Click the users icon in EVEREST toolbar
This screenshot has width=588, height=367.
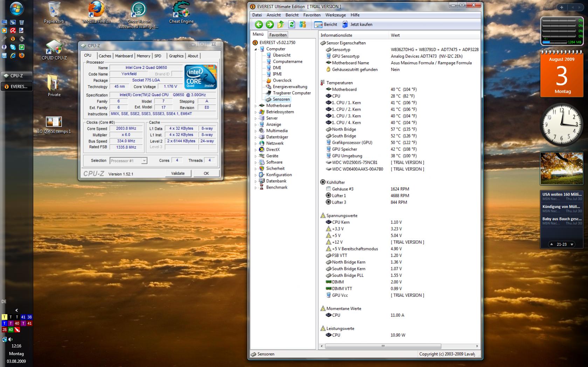tap(303, 24)
